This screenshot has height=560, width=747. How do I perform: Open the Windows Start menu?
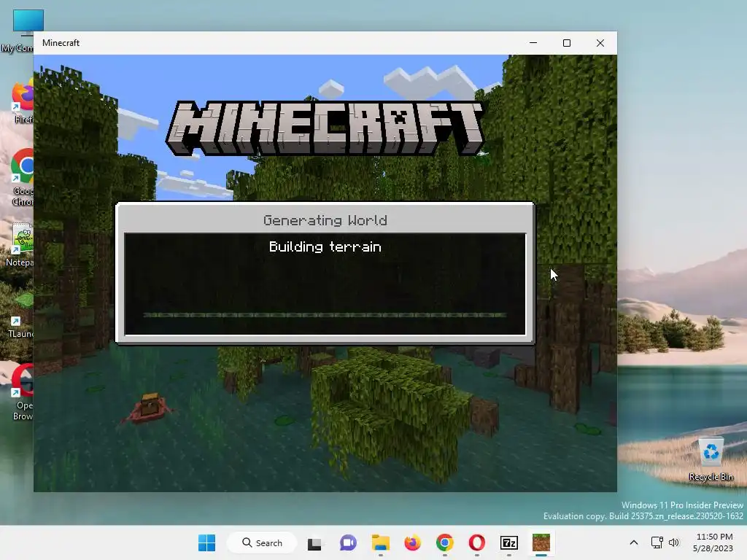pos(206,542)
